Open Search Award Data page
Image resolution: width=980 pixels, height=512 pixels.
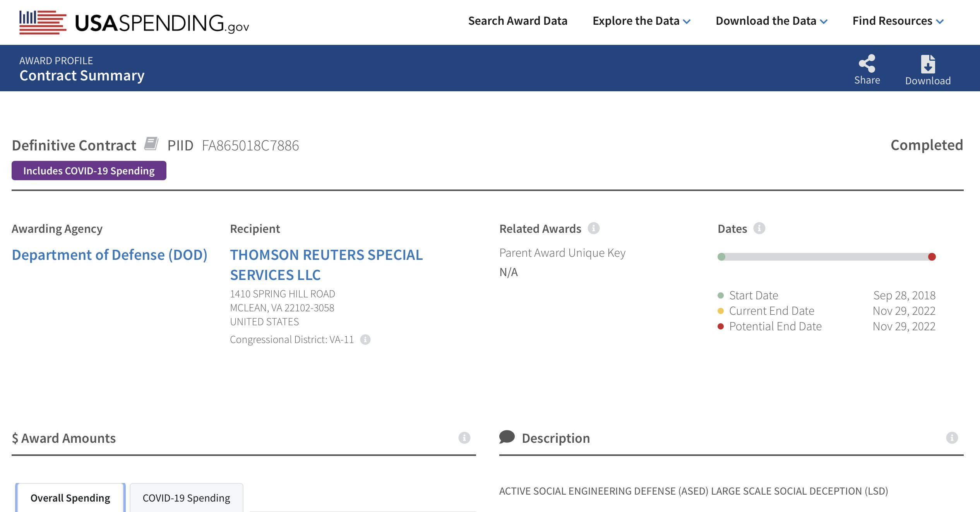[517, 21]
